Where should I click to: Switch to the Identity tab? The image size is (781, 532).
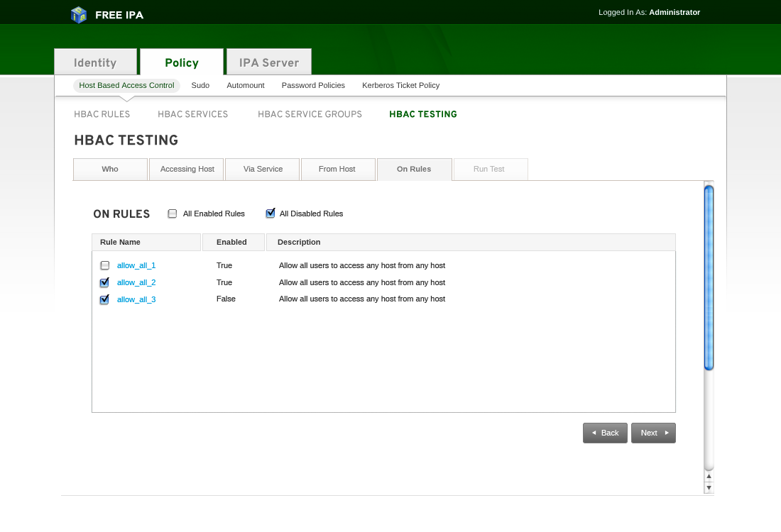[x=95, y=62]
